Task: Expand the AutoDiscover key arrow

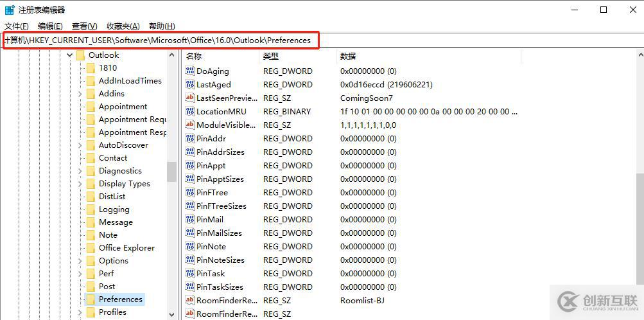Action: click(x=80, y=145)
